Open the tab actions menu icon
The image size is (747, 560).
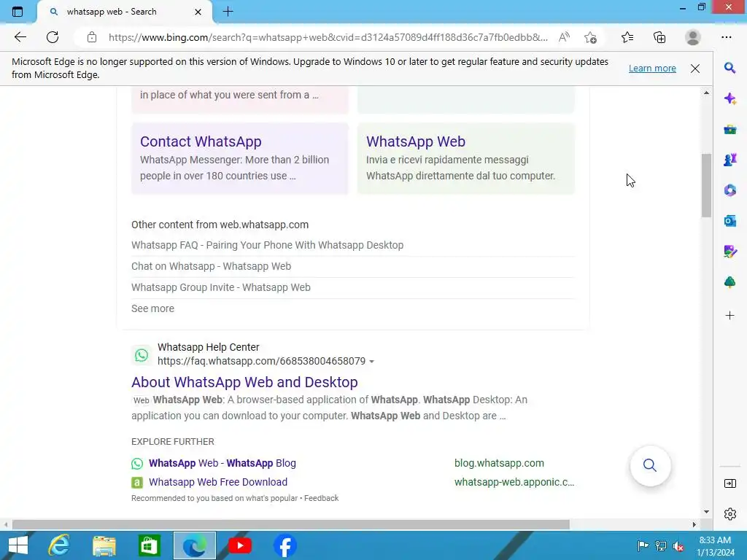[18, 12]
